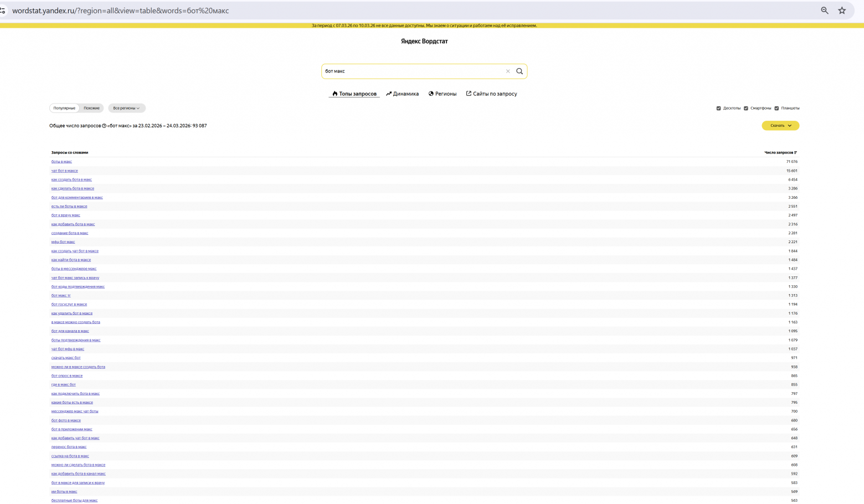This screenshot has width=864, height=504.
Task: Open the query link 'перенос бота в макс'
Action: pos(69,447)
